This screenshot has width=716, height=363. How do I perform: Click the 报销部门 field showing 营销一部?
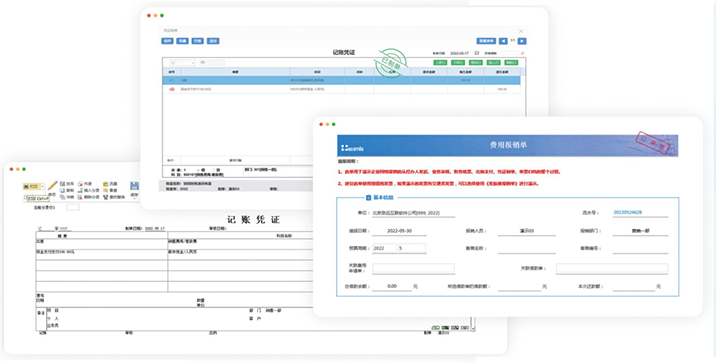click(x=640, y=231)
